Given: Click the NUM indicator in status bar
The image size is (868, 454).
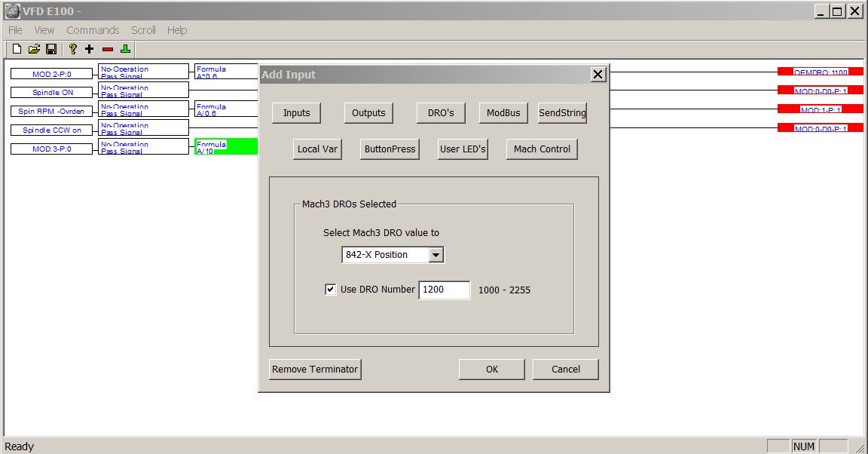Looking at the screenshot, I should coord(804,446).
